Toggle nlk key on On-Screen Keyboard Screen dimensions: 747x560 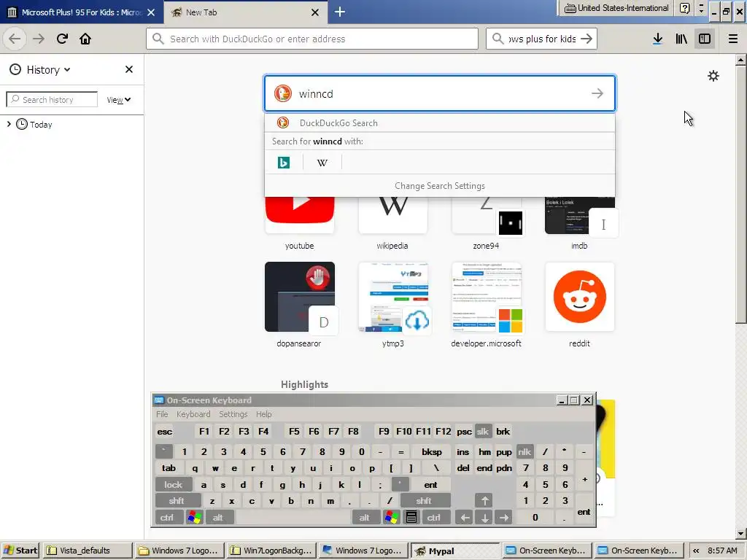tap(525, 452)
